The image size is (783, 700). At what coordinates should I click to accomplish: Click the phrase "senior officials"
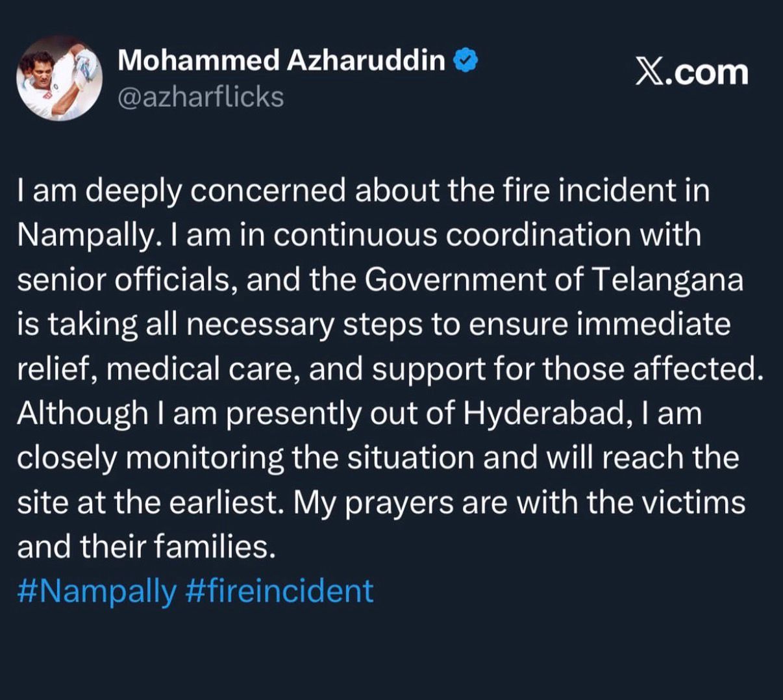pos(126,280)
